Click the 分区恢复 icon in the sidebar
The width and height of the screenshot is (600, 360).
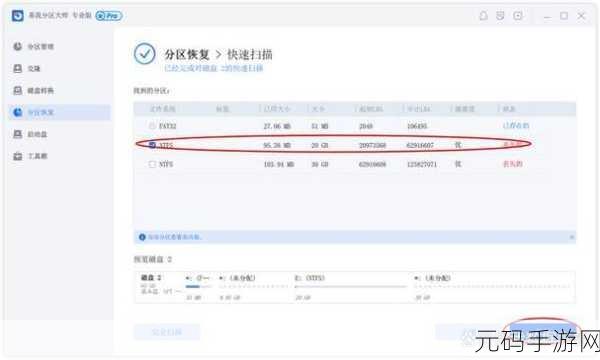18,112
